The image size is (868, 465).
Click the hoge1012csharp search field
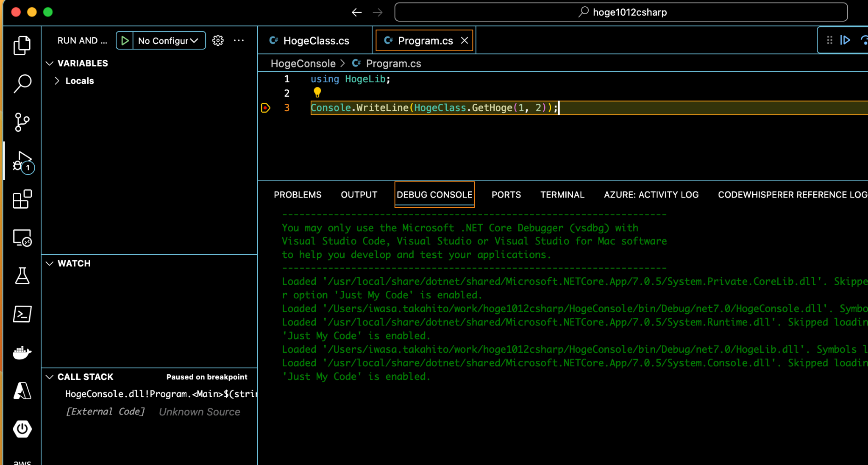[x=620, y=12]
